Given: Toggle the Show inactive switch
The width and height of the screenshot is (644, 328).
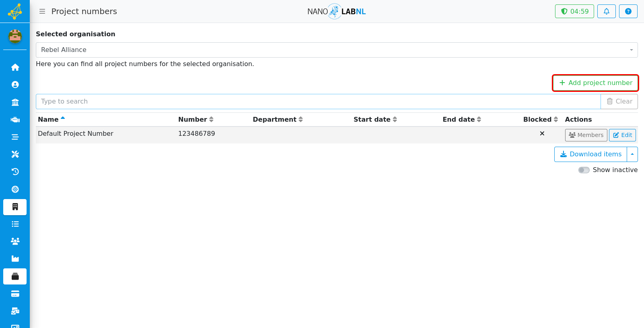Looking at the screenshot, I should point(584,170).
